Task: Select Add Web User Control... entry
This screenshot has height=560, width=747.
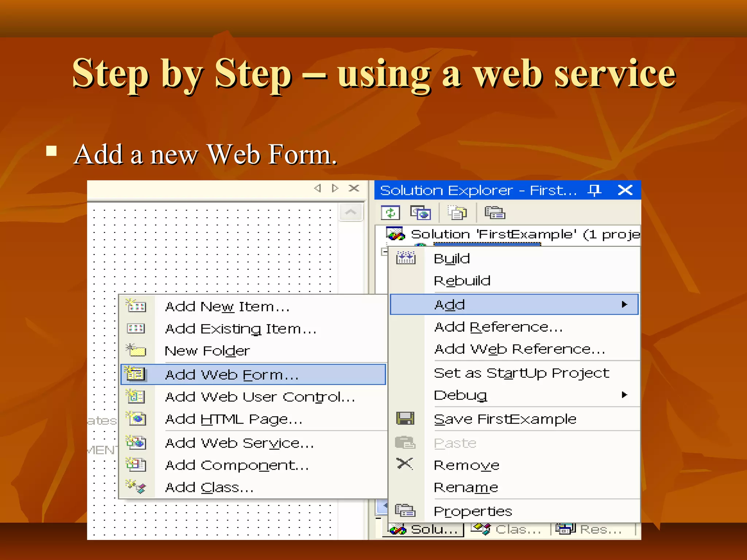Action: tap(253, 397)
